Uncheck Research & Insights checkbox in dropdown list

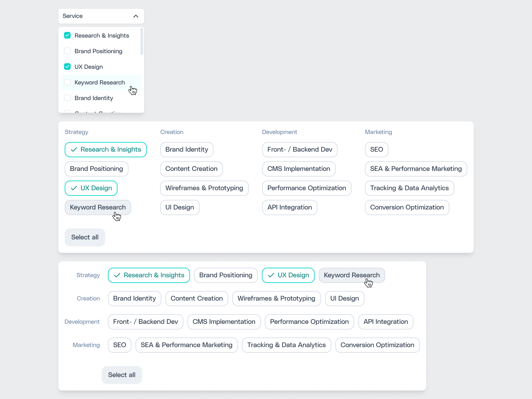[x=67, y=35]
